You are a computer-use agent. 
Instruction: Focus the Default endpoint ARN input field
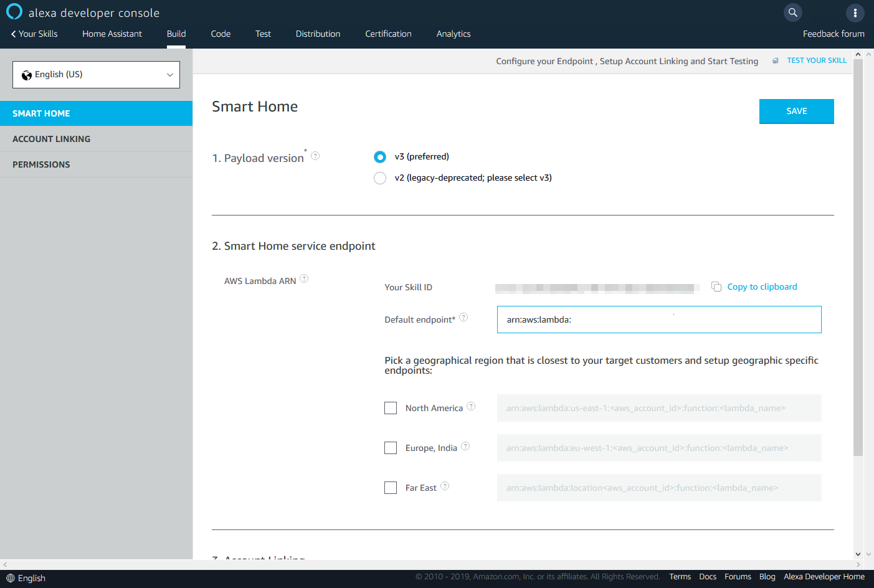[659, 320]
